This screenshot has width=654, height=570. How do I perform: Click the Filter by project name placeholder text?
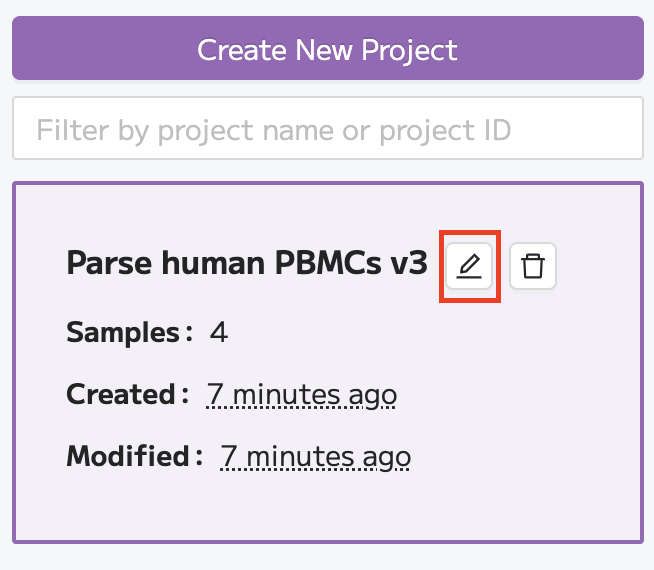[274, 131]
